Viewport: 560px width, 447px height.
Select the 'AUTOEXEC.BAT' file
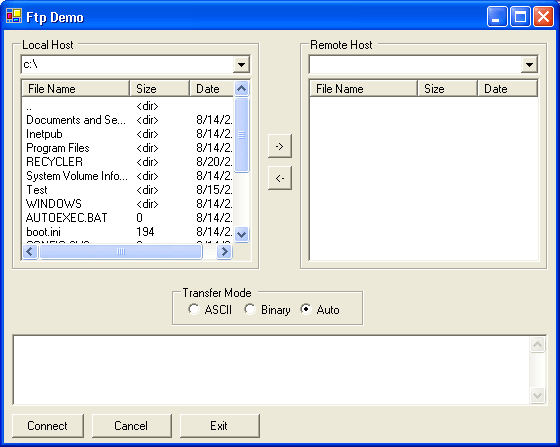tap(66, 218)
